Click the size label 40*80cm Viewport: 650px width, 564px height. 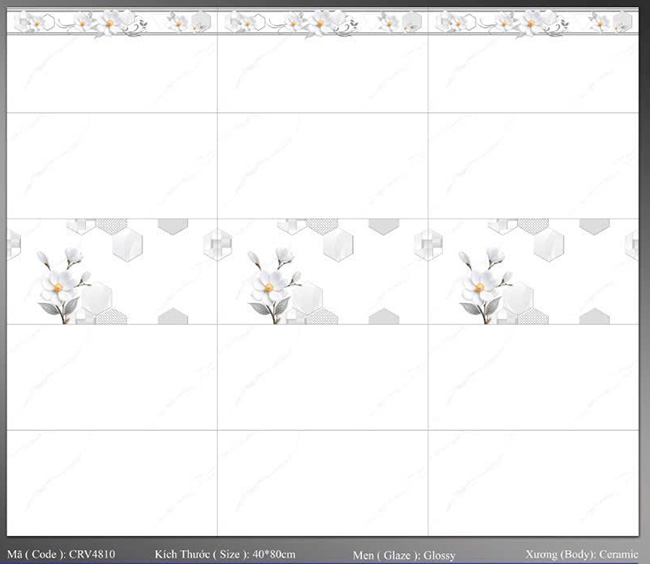point(274,554)
